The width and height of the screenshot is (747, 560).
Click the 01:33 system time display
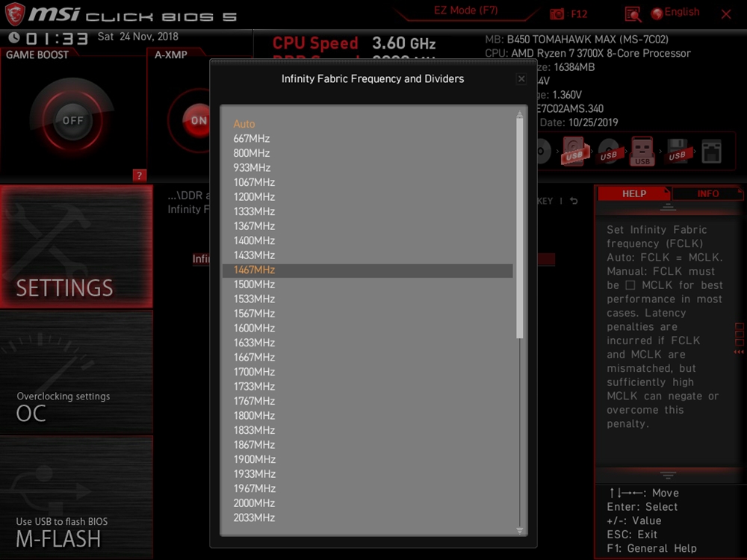point(58,39)
